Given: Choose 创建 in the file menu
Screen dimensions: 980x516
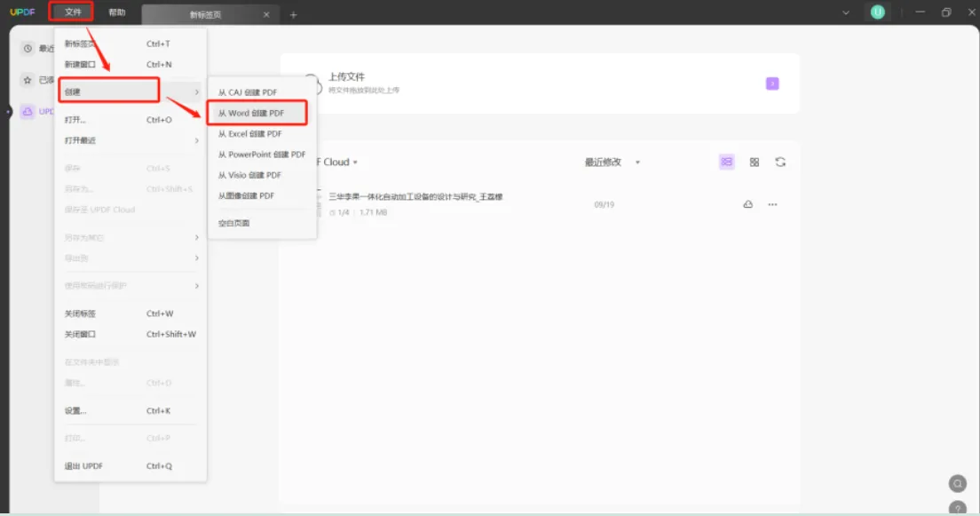Looking at the screenshot, I should (130, 92).
